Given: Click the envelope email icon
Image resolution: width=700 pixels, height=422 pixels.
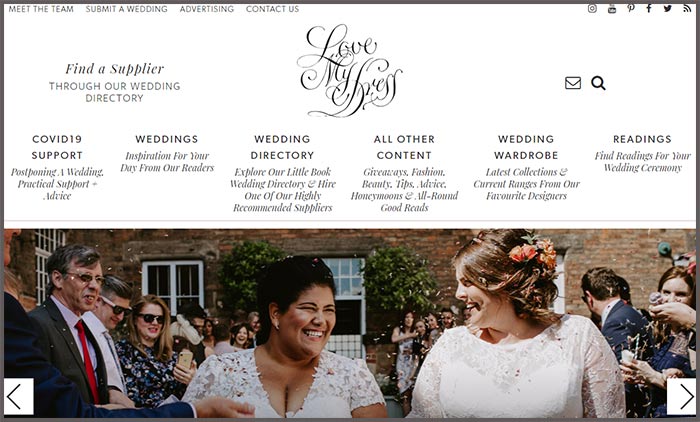Looking at the screenshot, I should 573,83.
